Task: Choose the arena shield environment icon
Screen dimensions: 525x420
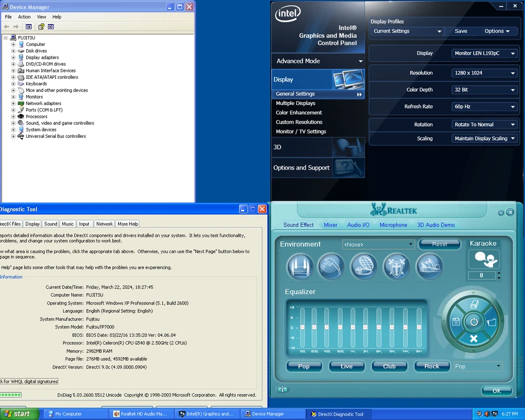Action: point(396,265)
